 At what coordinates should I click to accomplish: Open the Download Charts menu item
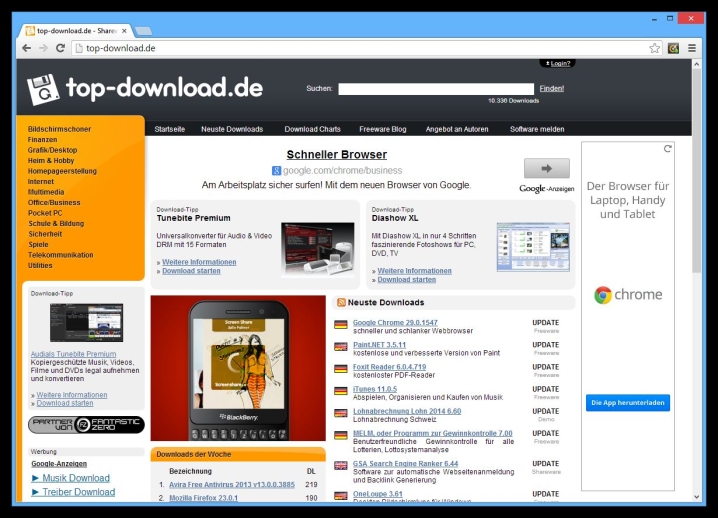tap(312, 129)
